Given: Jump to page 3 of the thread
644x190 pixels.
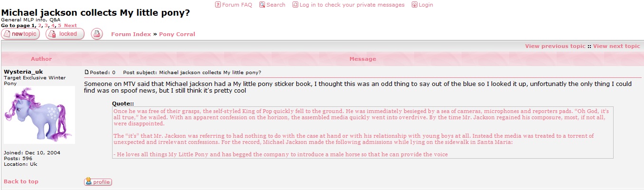Looking at the screenshot, I should (47, 26).
